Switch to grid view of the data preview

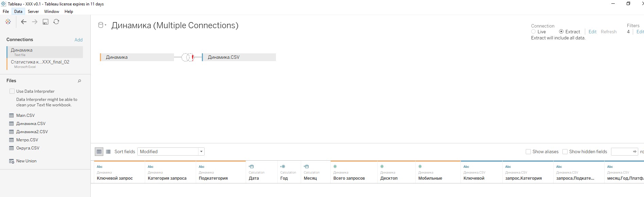click(99, 151)
